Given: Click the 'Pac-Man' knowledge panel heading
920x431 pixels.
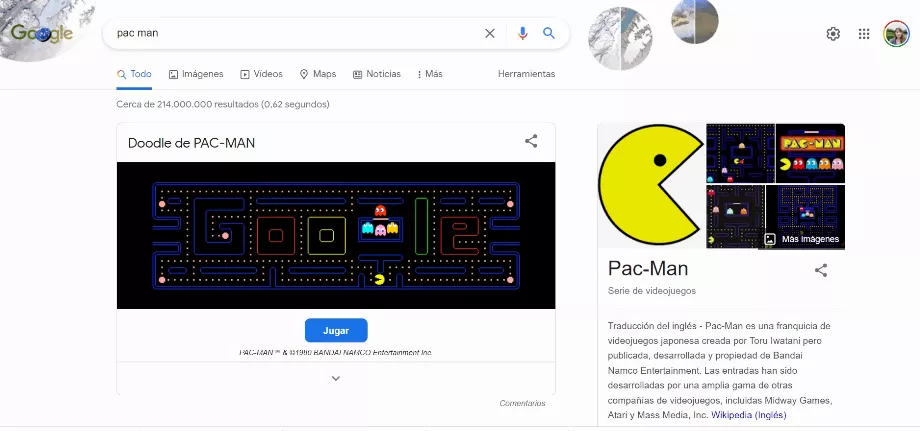Looking at the screenshot, I should pyautogui.click(x=648, y=269).
